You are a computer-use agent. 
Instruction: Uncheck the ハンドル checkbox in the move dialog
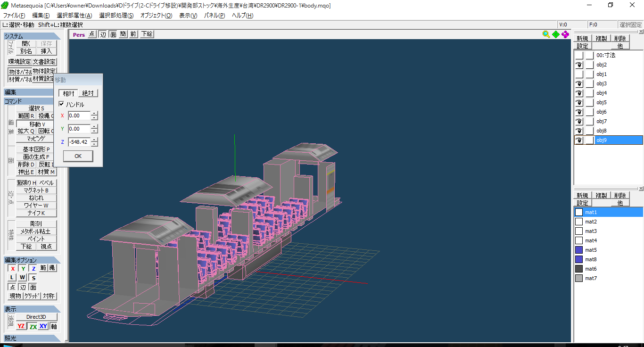click(x=61, y=104)
